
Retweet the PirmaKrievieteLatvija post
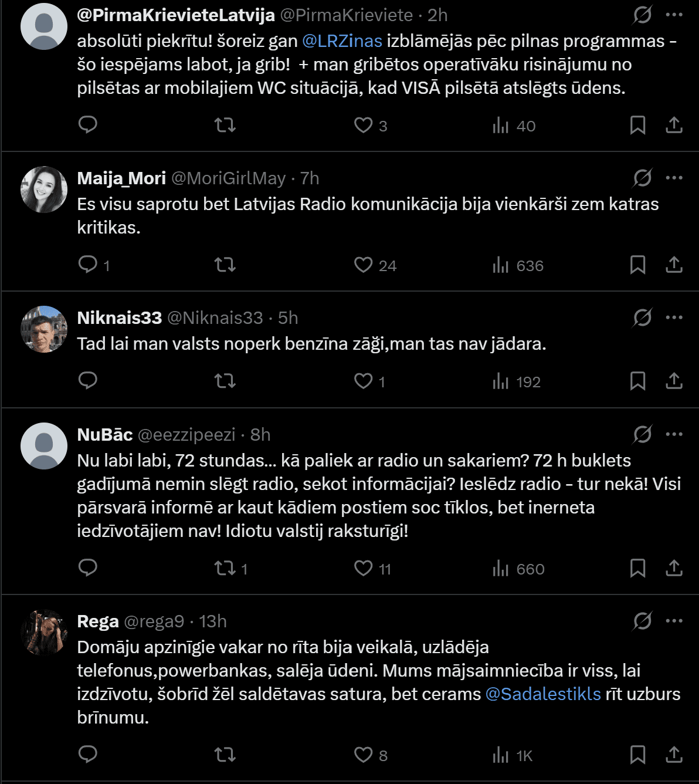[225, 125]
